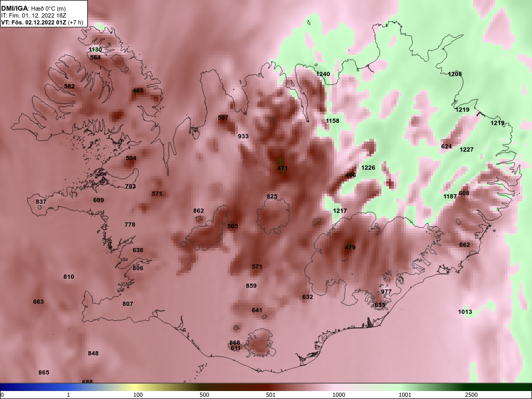The width and height of the screenshot is (532, 399).
Task: Click the 1227 reading
Action: point(467,149)
